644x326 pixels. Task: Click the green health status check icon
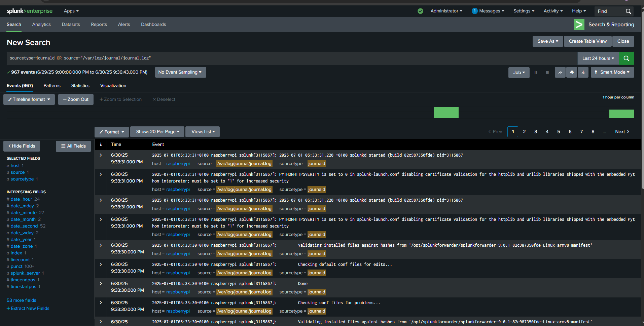click(420, 11)
